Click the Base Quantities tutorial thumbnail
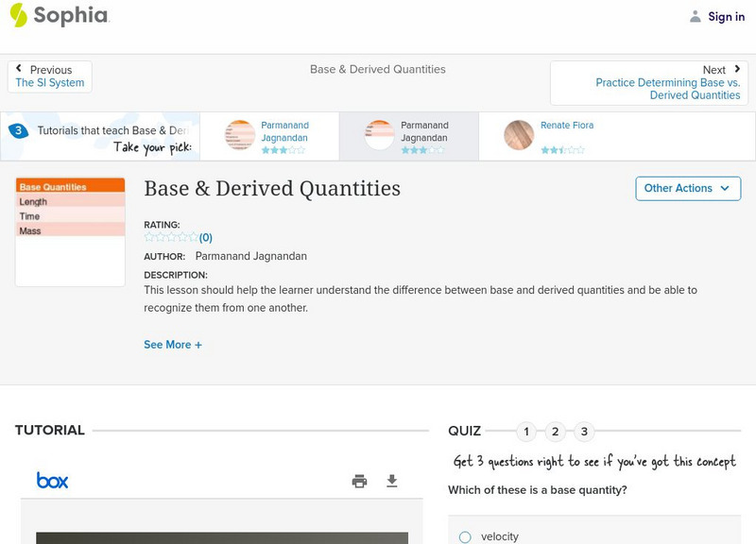This screenshot has width=756, height=544. click(x=70, y=231)
